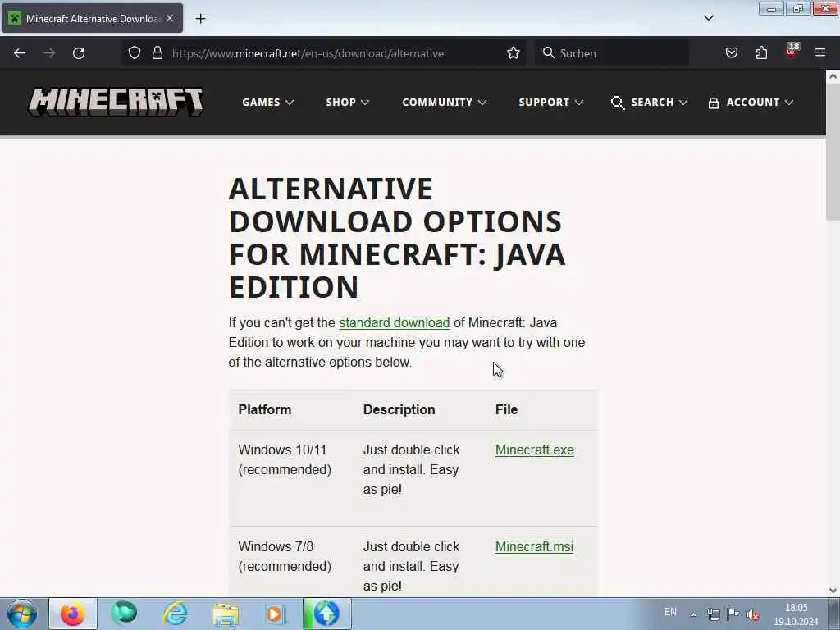Image resolution: width=840 pixels, height=630 pixels.
Task: Show hidden system tray icons
Action: (x=692, y=614)
